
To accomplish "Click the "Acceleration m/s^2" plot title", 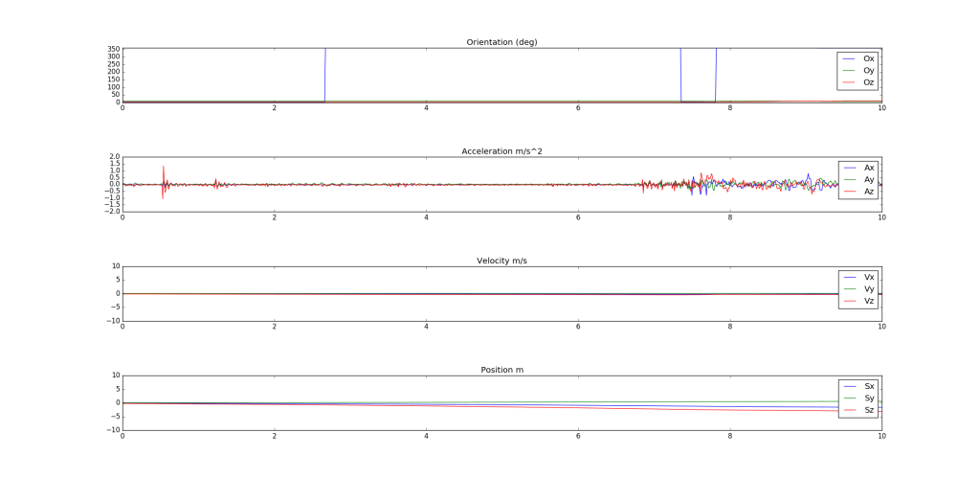I will click(501, 151).
